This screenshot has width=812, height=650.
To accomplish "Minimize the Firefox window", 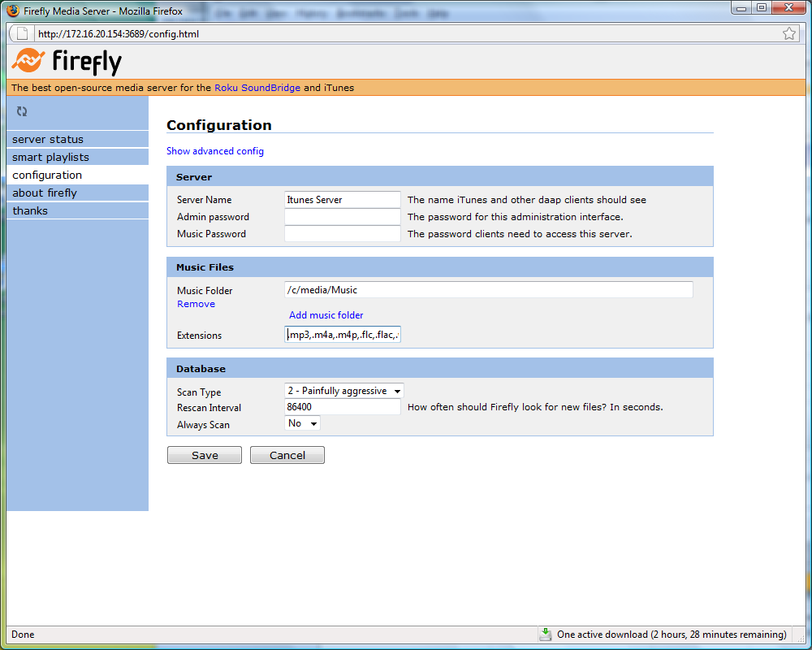I will [741, 8].
